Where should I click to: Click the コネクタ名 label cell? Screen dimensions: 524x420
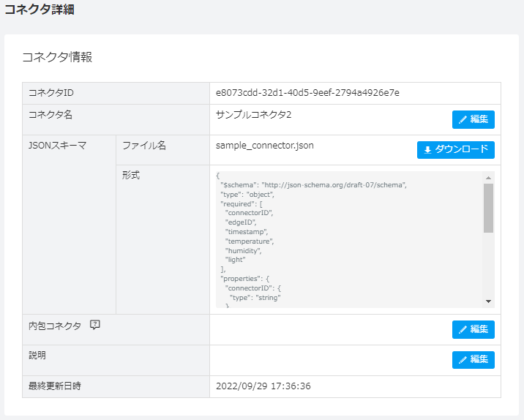116,119
